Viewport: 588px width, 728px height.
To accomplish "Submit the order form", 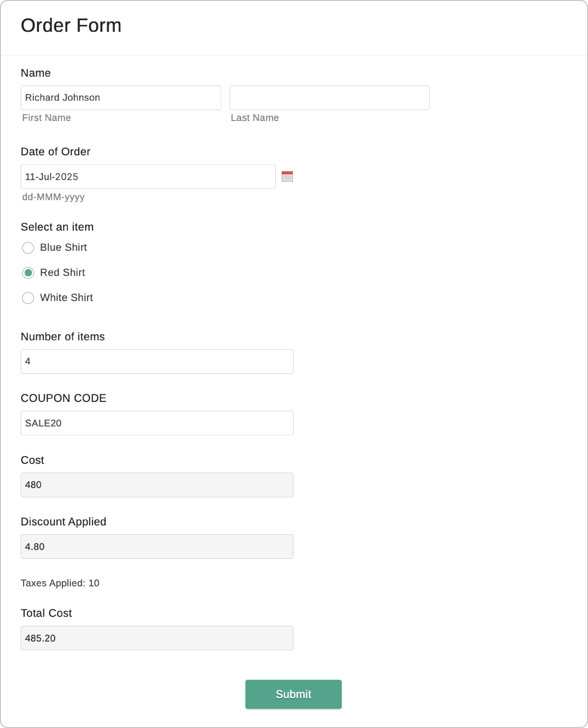I will tap(293, 694).
